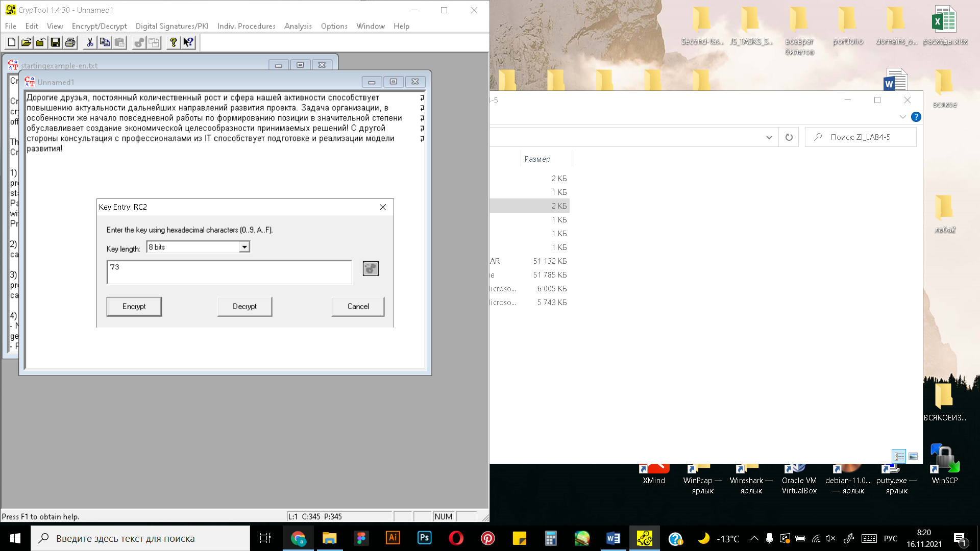Open File Explorer from the taskbar
Screen dimensions: 980x551
tap(330, 538)
